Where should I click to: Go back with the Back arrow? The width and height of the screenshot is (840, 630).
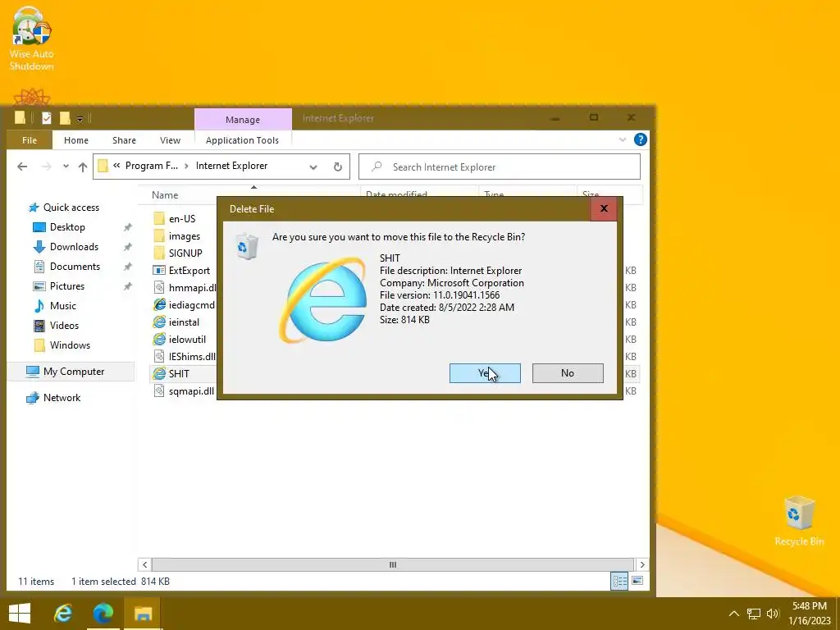point(22,167)
